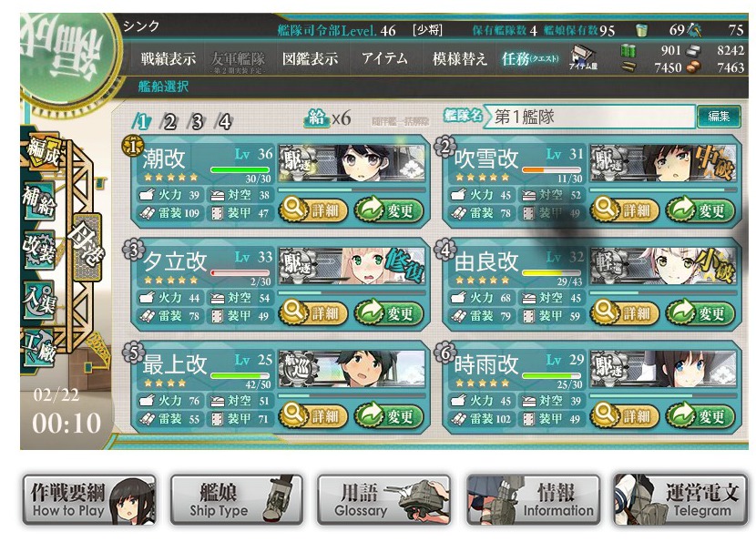Click 変更 button for 吹雪改

(x=700, y=210)
